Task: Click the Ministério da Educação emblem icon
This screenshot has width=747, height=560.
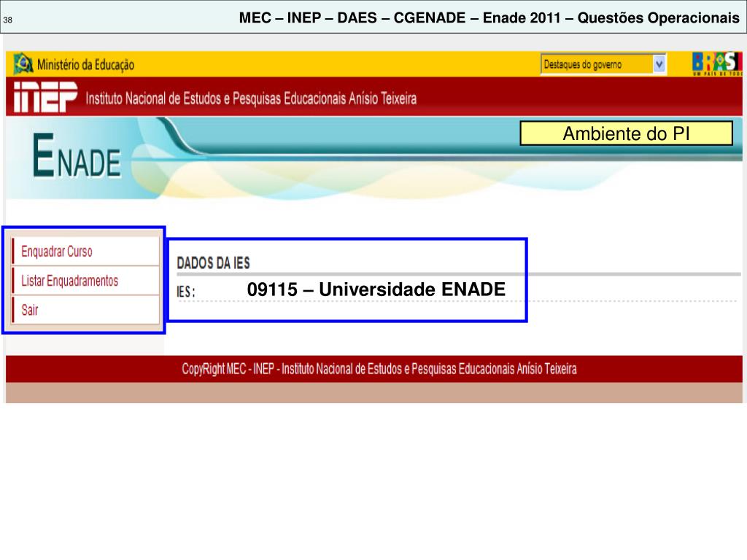Action: (x=23, y=64)
